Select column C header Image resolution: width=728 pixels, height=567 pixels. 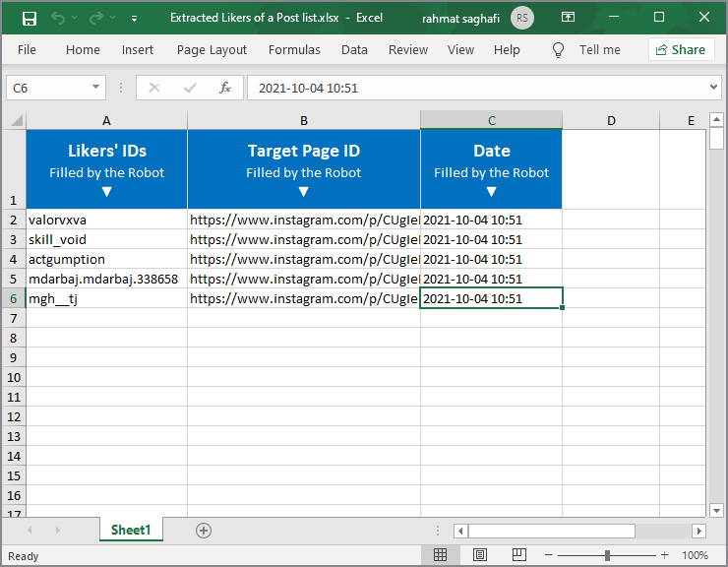[x=491, y=120]
